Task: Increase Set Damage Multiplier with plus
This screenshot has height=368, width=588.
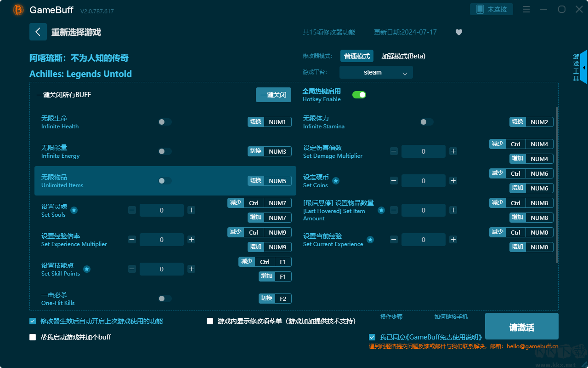Action: (x=453, y=151)
